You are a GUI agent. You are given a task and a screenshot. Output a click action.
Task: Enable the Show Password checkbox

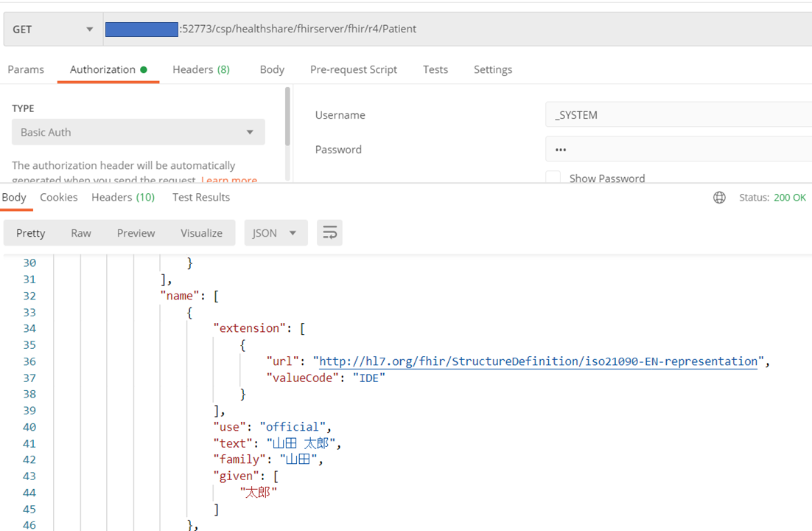coord(553,178)
